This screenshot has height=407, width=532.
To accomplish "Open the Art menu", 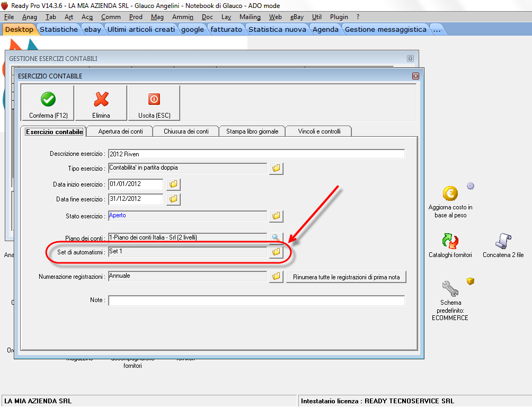I will [69, 17].
